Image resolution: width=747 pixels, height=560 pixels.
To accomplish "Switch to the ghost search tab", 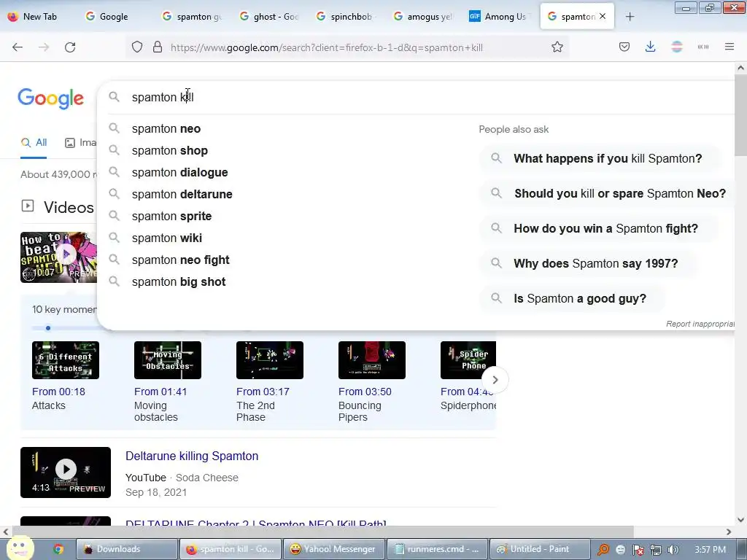I will [270, 17].
